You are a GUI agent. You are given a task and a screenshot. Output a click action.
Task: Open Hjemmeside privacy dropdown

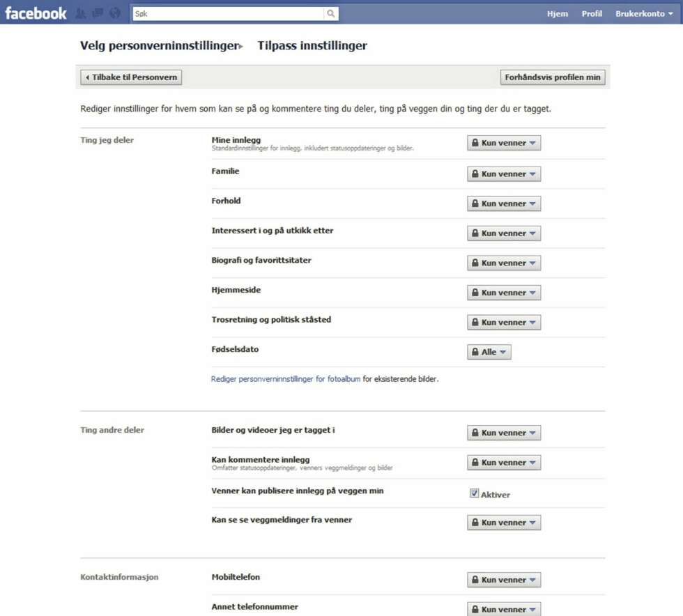coord(504,292)
